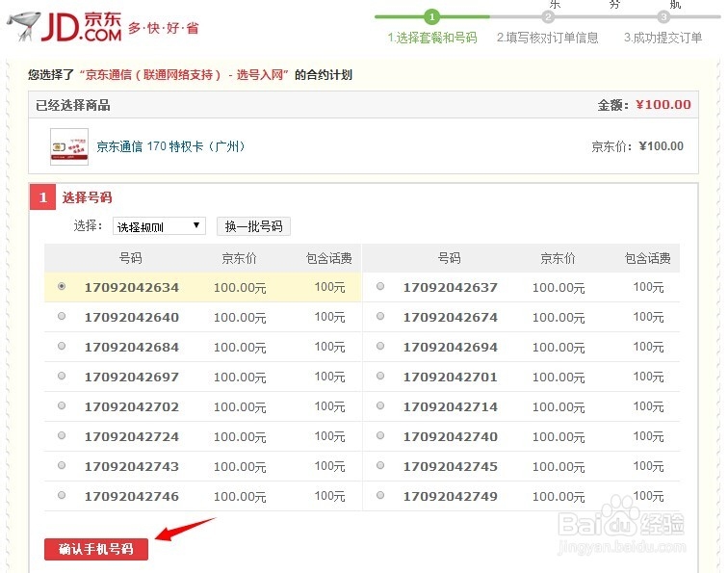Select radio for number 17092042694

(x=380, y=346)
